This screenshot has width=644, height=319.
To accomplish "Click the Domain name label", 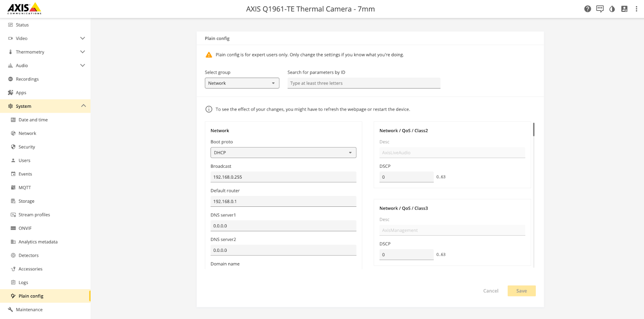I will (225, 264).
